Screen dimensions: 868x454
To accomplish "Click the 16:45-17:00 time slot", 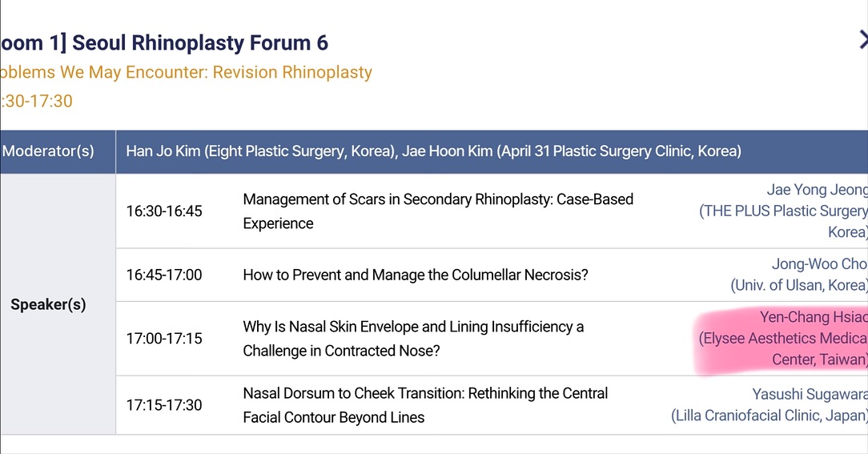I will pos(164,275).
